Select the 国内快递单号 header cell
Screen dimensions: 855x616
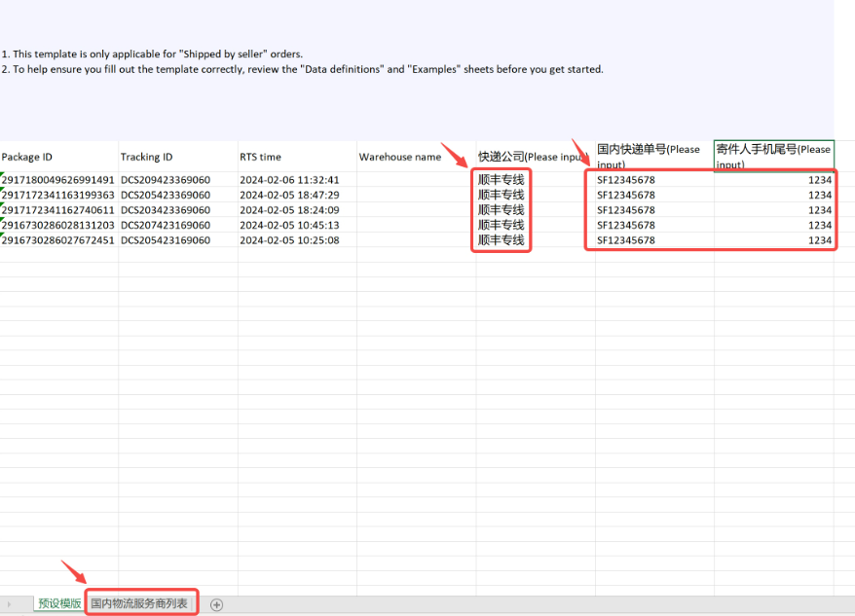point(653,157)
